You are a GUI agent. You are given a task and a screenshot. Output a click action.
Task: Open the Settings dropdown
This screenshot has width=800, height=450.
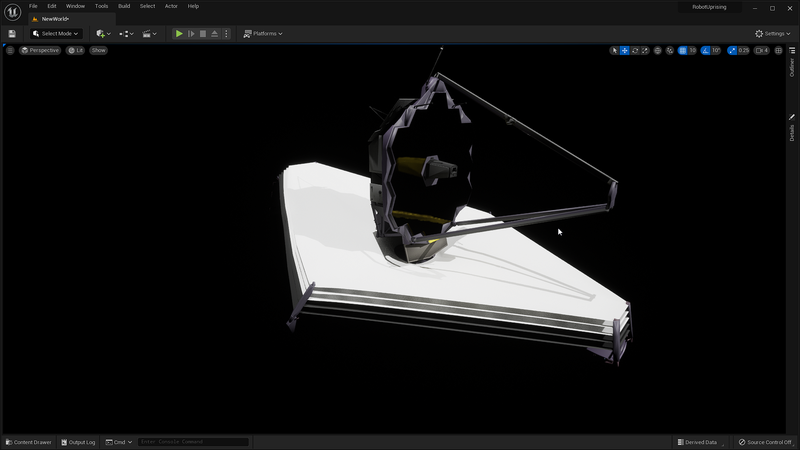point(772,34)
